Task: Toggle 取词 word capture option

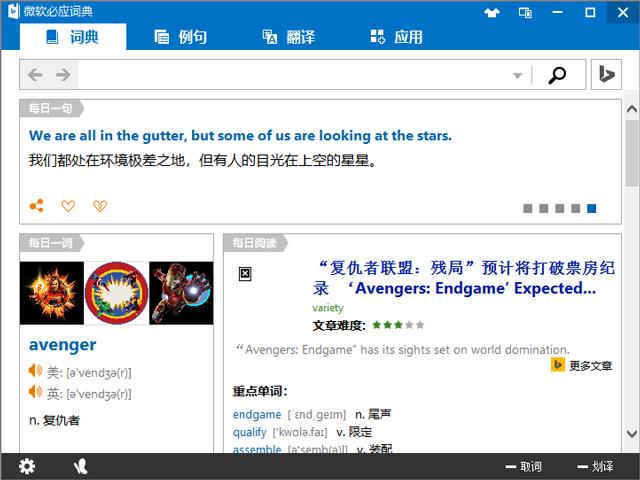Action: 524,467
